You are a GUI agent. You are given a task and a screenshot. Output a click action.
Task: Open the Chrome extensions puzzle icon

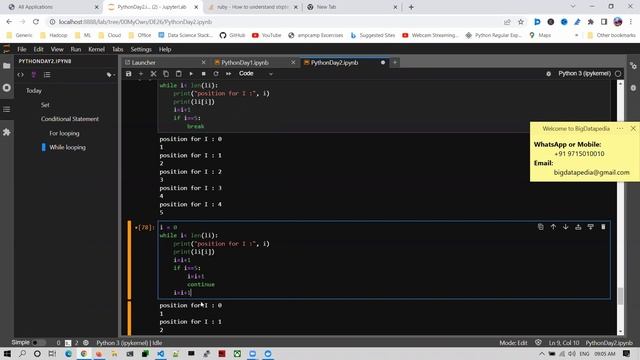(x=591, y=22)
